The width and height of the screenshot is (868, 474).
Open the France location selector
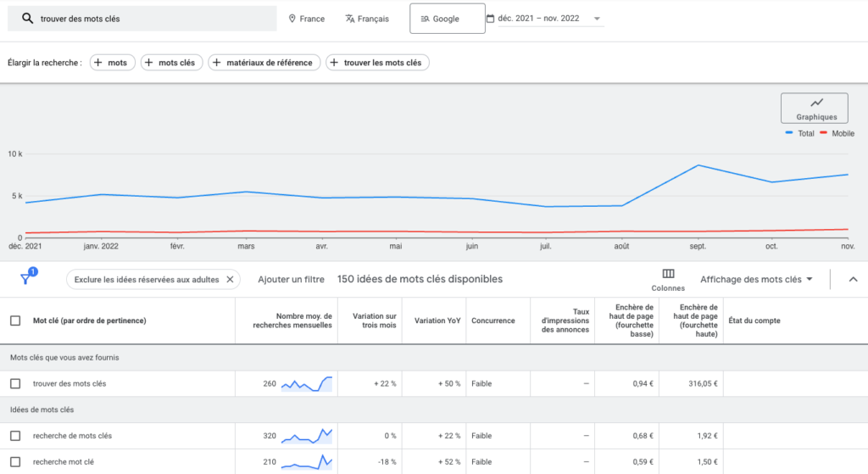point(306,19)
